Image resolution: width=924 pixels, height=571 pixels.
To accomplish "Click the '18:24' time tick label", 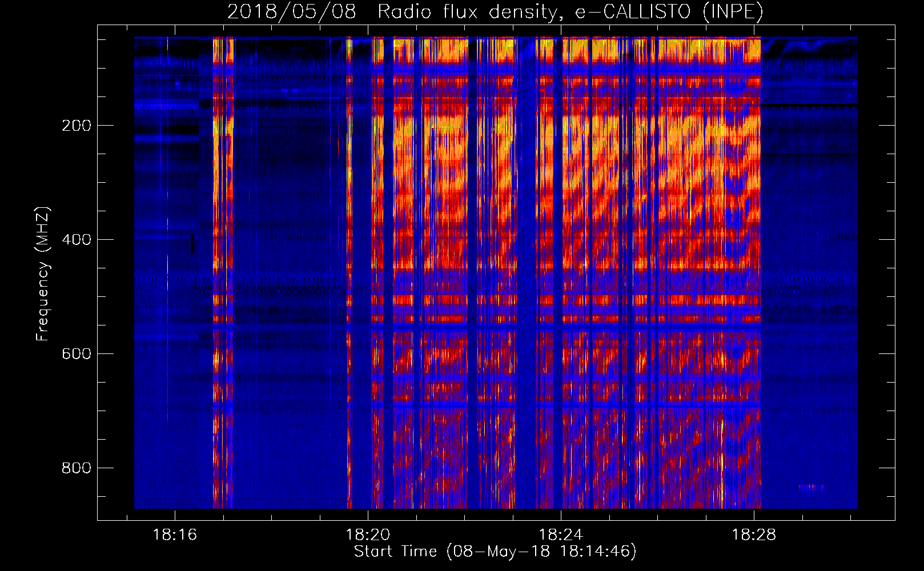I will (x=561, y=535).
